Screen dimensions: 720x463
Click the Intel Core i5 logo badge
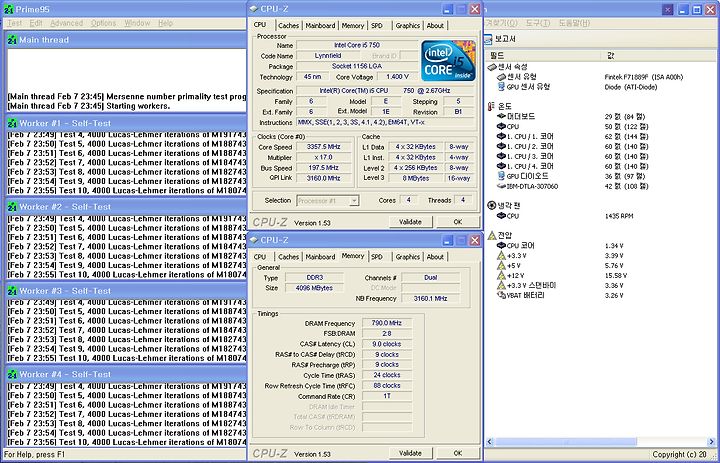[x=449, y=61]
